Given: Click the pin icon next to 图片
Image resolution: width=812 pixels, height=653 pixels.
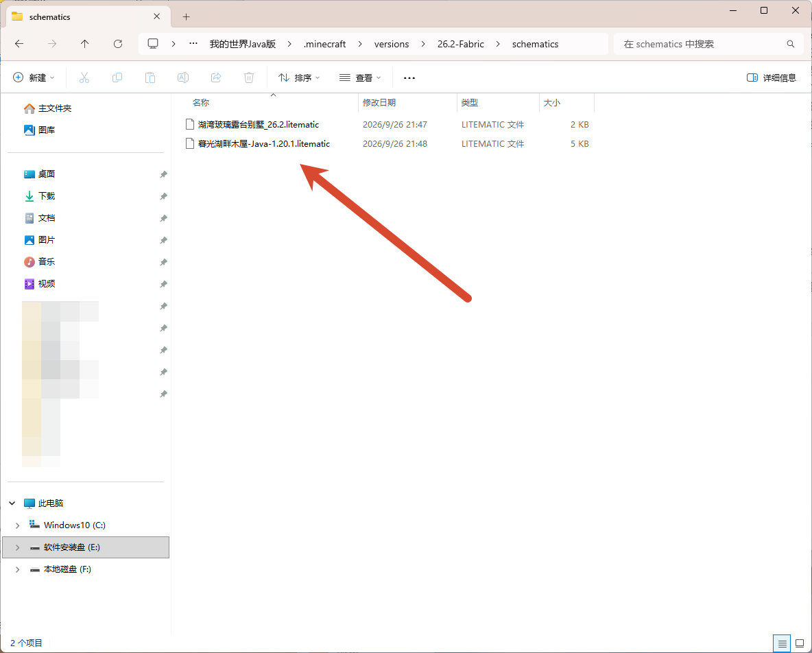Looking at the screenshot, I should 164,240.
